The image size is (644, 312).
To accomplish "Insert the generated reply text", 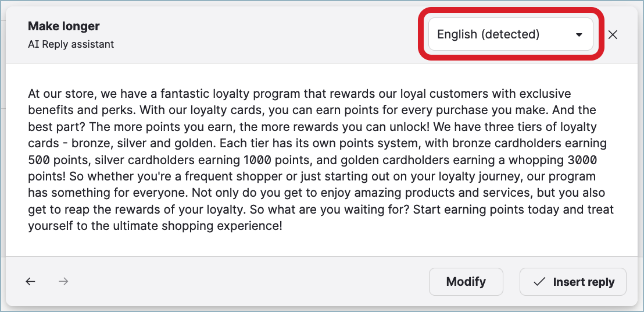I will click(x=573, y=282).
